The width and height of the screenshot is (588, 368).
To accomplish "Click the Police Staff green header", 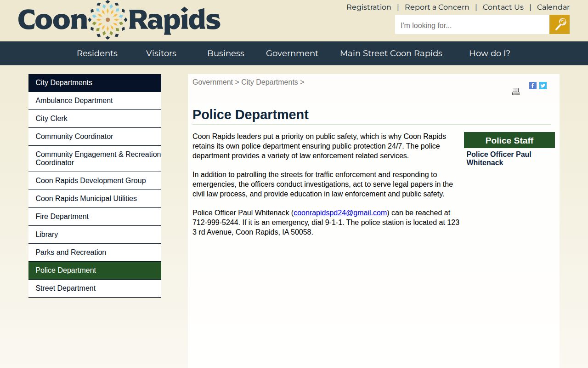I will pos(509,140).
